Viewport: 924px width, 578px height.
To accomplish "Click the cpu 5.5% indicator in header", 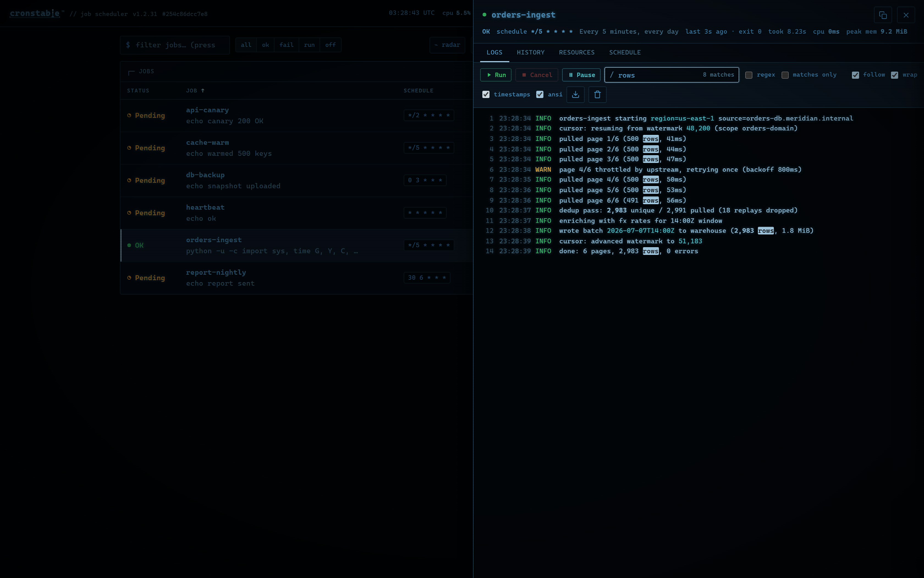I will tap(456, 13).
